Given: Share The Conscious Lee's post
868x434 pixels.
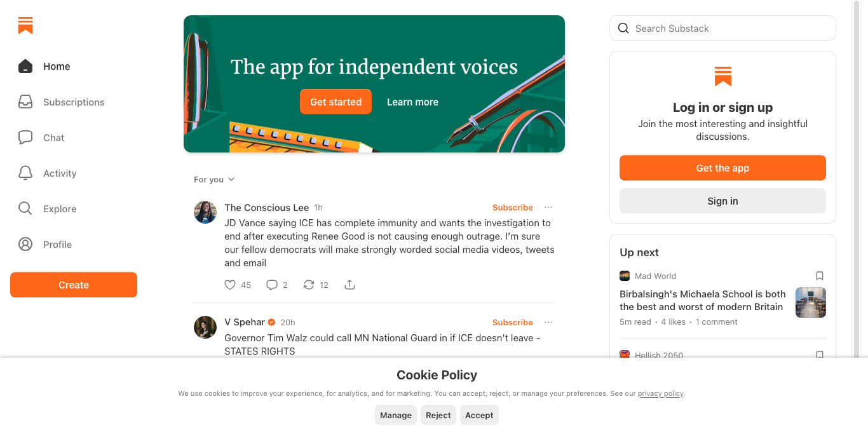Looking at the screenshot, I should coord(349,285).
